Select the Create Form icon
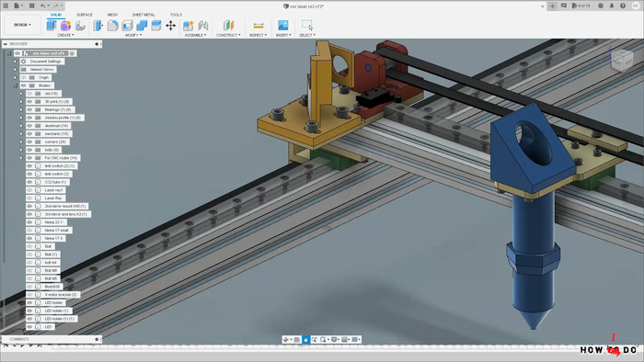644x362 pixels. point(65,26)
